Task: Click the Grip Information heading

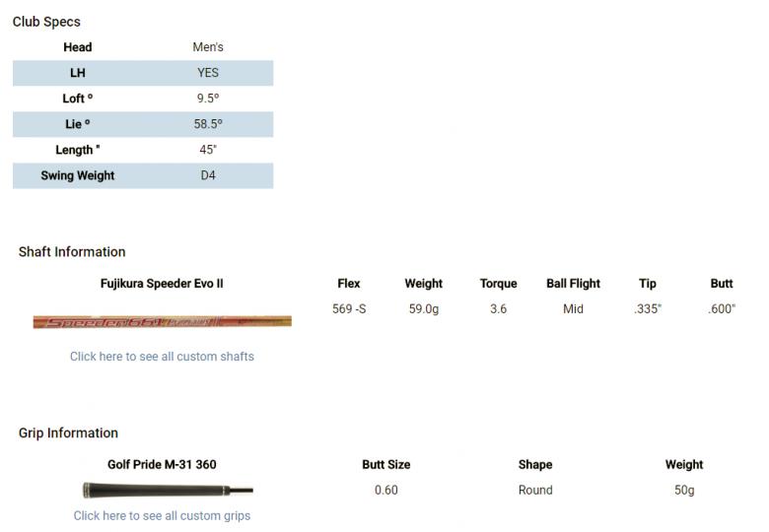Action: [68, 432]
